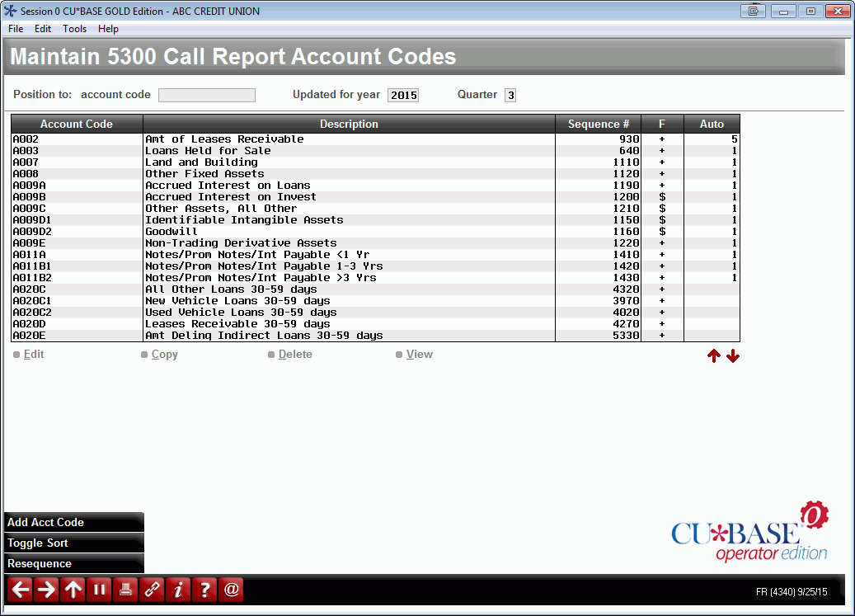
Task: Open the information 'i' icon
Action: 178,590
